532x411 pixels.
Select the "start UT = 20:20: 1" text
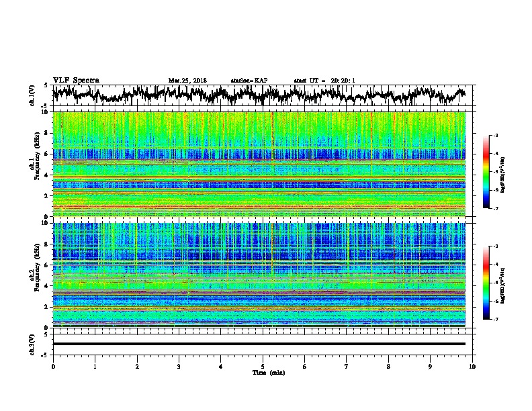324,81
